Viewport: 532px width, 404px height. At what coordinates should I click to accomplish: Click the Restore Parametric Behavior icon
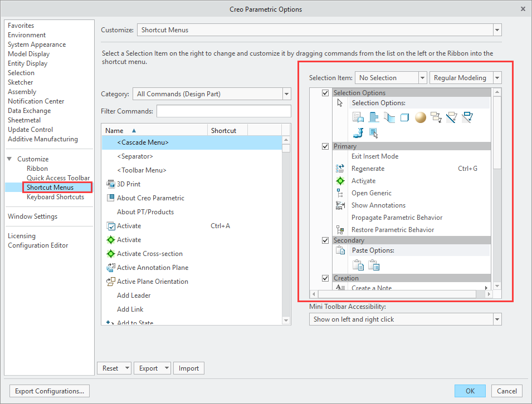[340, 230]
